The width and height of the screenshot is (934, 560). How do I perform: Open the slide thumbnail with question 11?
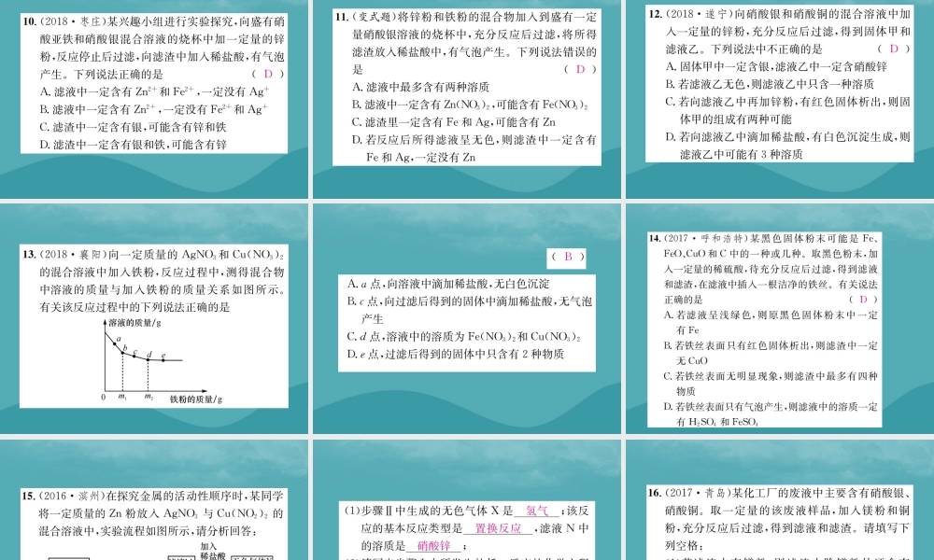[x=466, y=99]
